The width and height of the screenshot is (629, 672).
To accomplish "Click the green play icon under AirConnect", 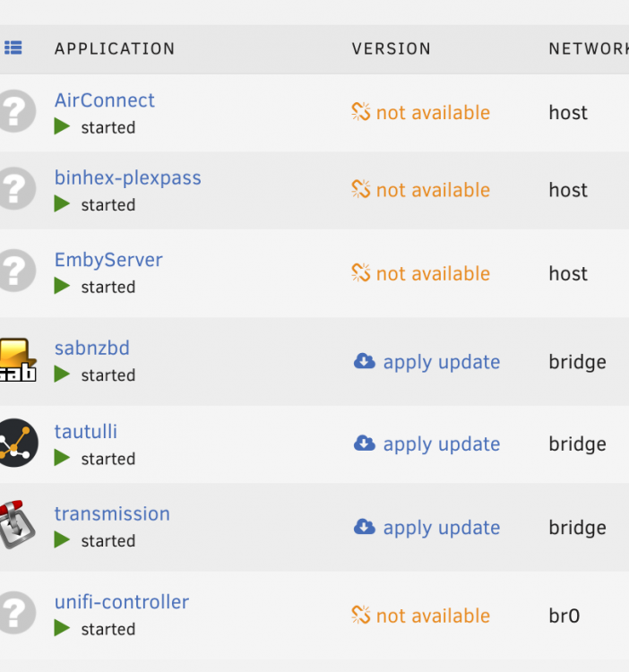I will 62,127.
